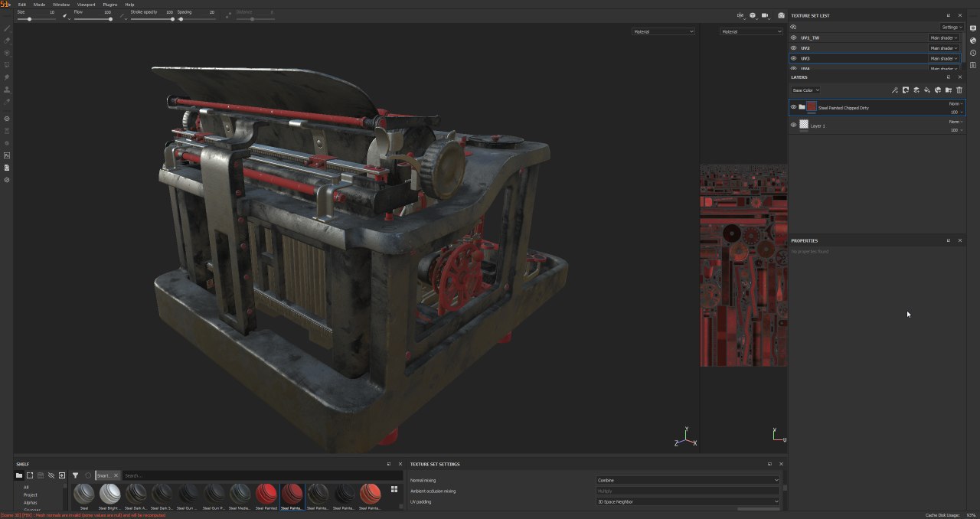Screen dimensions: 980x519
Task: Select the Clone stamp tool
Action: pyautogui.click(x=7, y=90)
